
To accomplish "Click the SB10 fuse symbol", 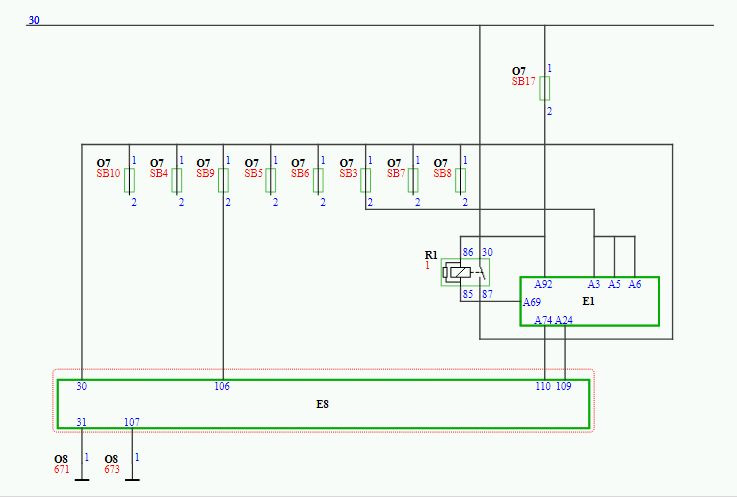I will (x=129, y=181).
